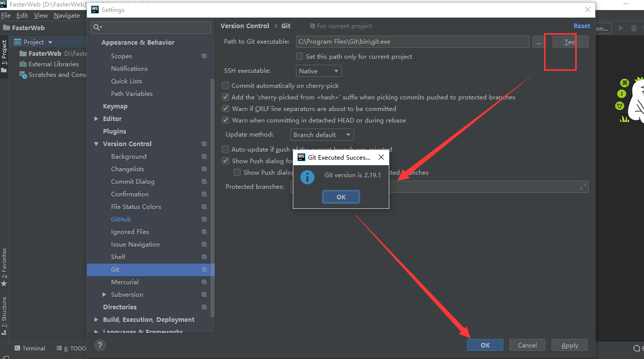
Task: Open the Navigate menu
Action: [67, 16]
